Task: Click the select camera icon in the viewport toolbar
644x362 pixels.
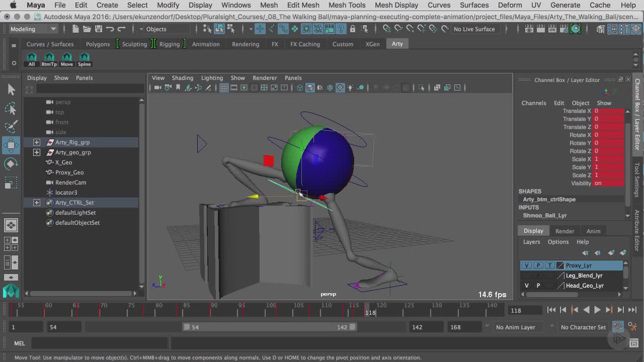Action: pos(157,87)
